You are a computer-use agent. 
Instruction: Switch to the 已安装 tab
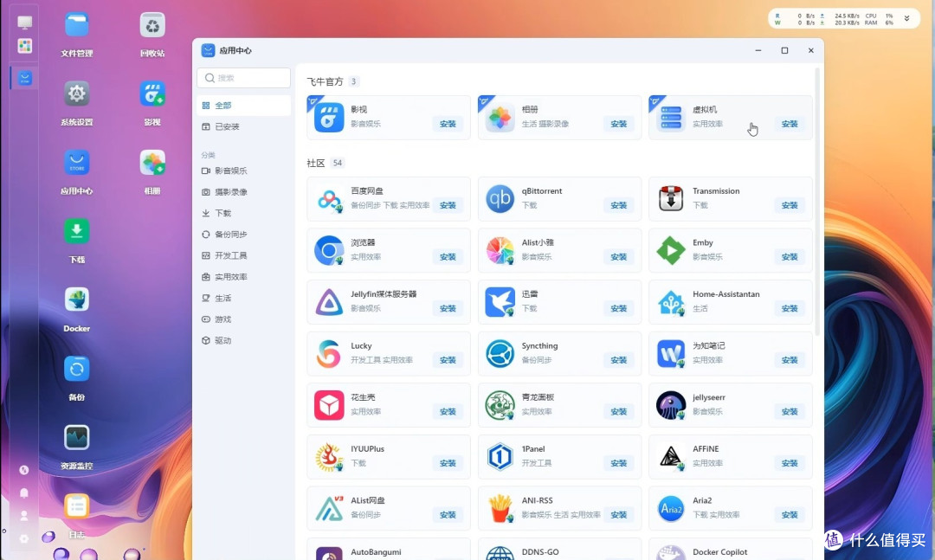click(x=243, y=126)
